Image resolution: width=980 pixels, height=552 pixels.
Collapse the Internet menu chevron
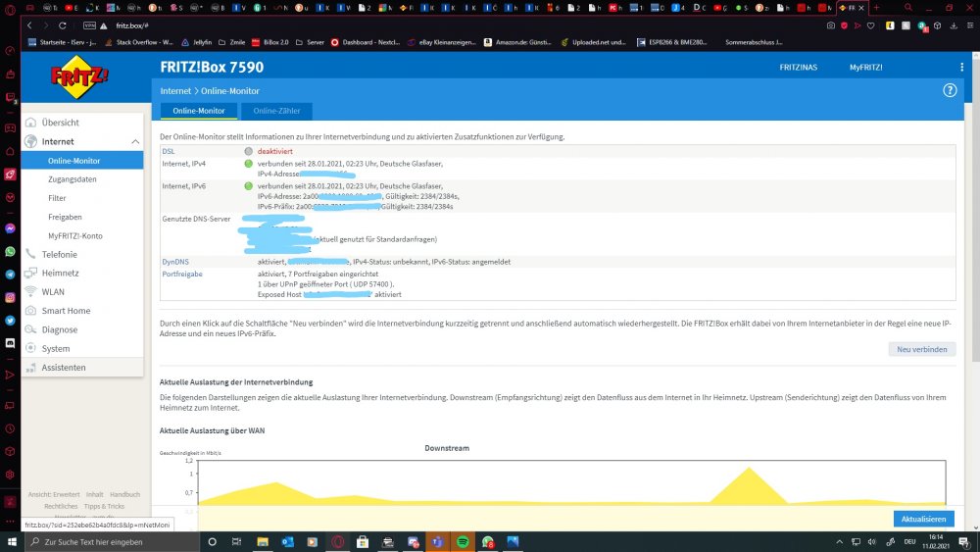pos(135,142)
